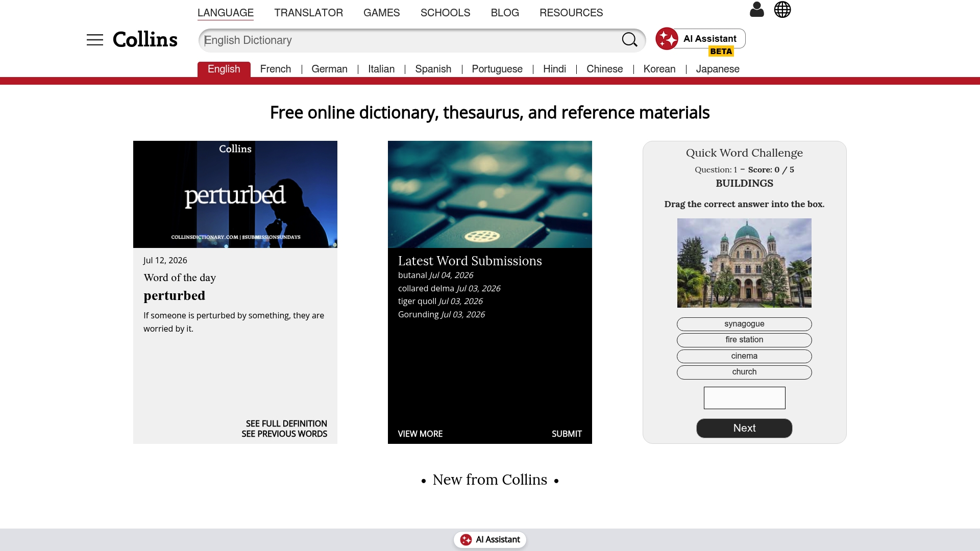This screenshot has height=551, width=980.
Task: Select the synagogue answer option
Action: coord(744,324)
